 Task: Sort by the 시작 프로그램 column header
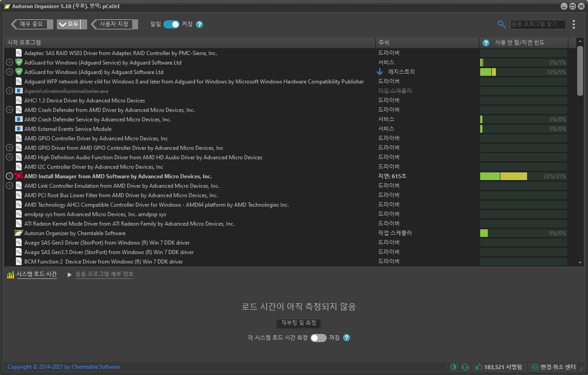(190, 42)
